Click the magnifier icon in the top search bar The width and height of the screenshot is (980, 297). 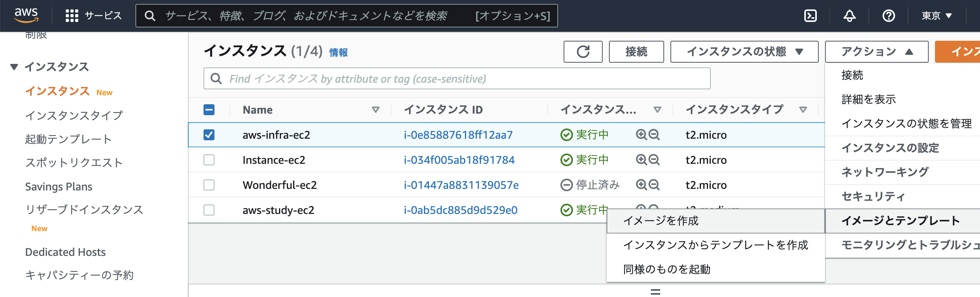[x=150, y=16]
